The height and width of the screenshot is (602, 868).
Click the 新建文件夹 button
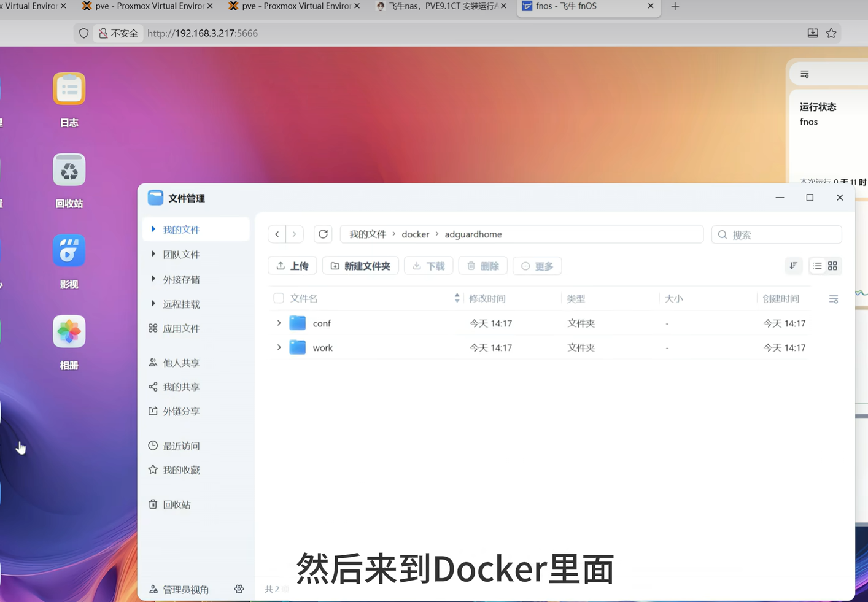click(x=360, y=266)
